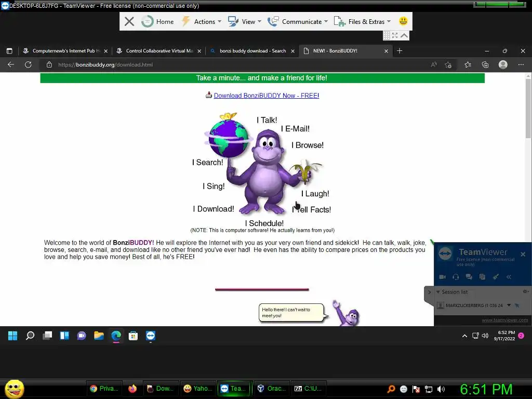This screenshot has height=399, width=532.
Task: Go back using the browser back arrow
Action: click(11, 64)
